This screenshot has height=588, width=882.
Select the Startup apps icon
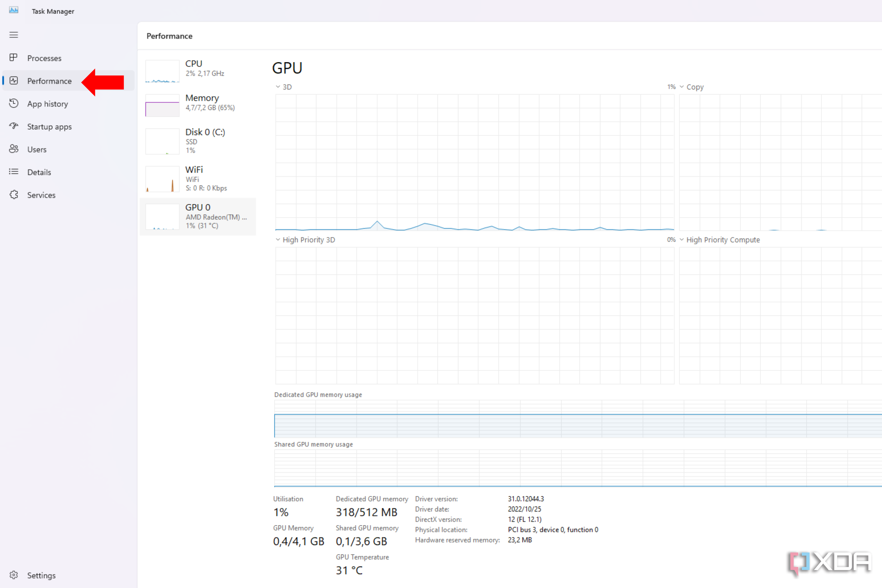14,126
